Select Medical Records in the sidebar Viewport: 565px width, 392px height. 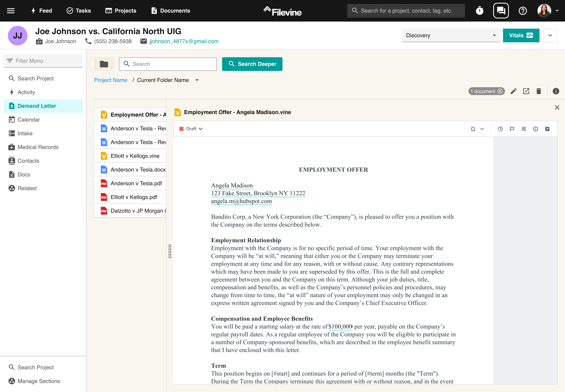point(43,147)
